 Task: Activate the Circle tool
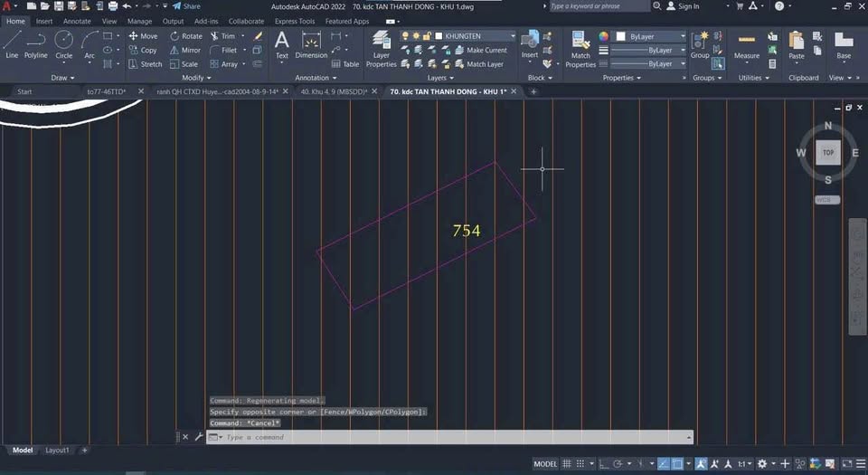pos(63,43)
